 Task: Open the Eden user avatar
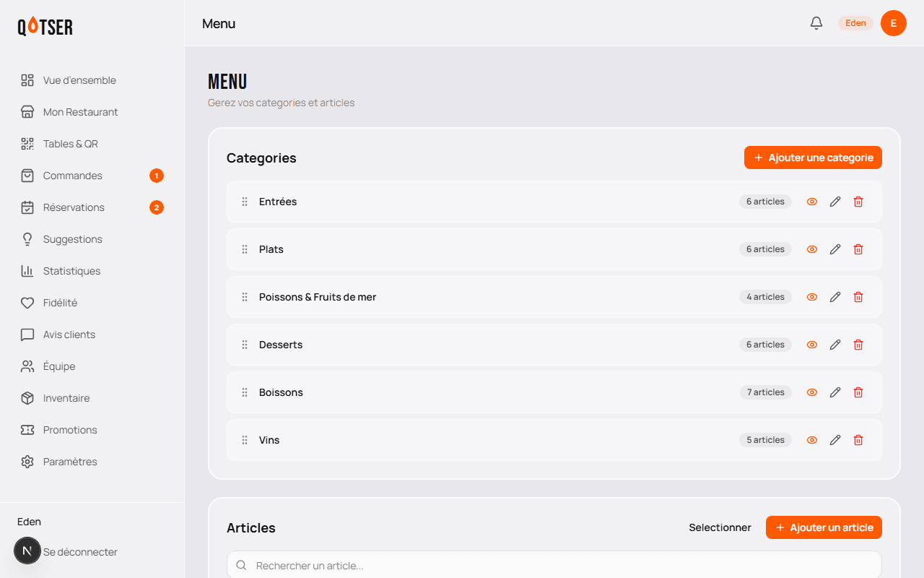tap(894, 23)
